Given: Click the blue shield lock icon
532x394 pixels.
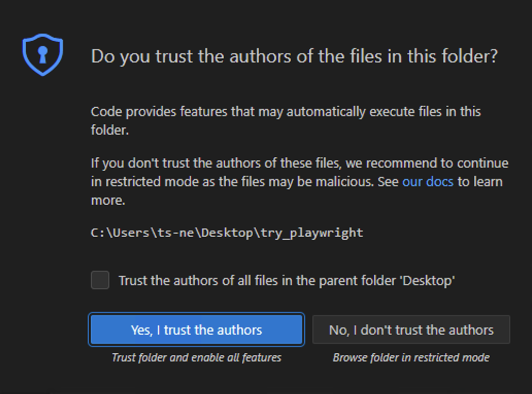Looking at the screenshot, I should coord(43,55).
